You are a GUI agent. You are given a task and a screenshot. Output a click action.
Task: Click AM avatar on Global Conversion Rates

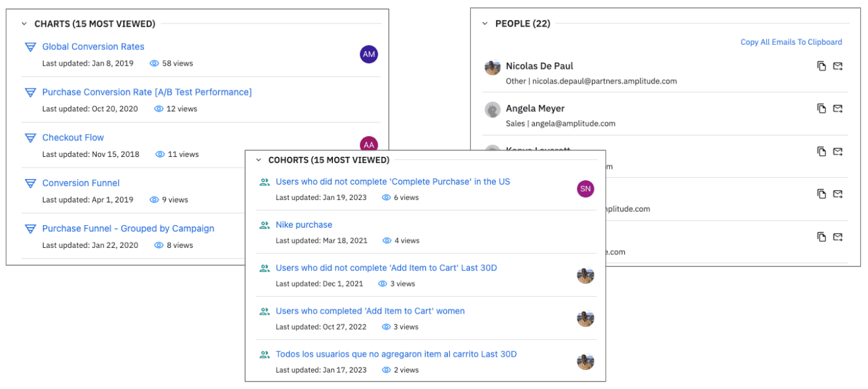coord(369,54)
